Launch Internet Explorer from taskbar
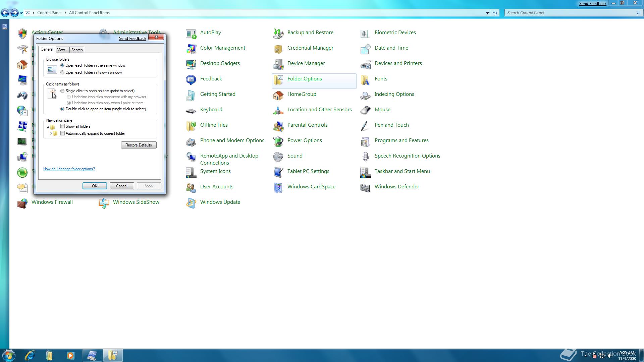 point(30,355)
